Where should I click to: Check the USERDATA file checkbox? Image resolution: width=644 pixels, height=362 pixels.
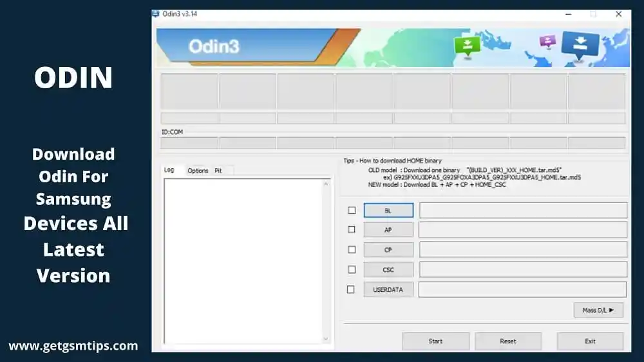[x=351, y=290]
